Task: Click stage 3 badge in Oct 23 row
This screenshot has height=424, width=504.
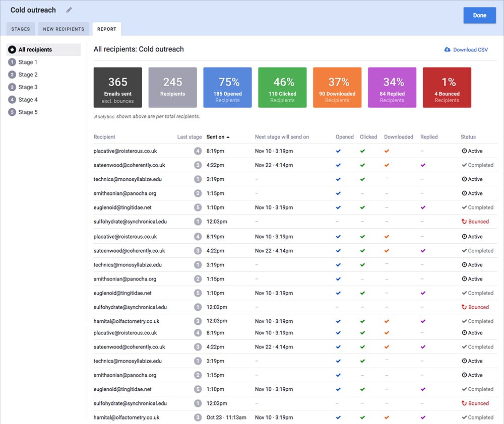Action: coord(198,417)
